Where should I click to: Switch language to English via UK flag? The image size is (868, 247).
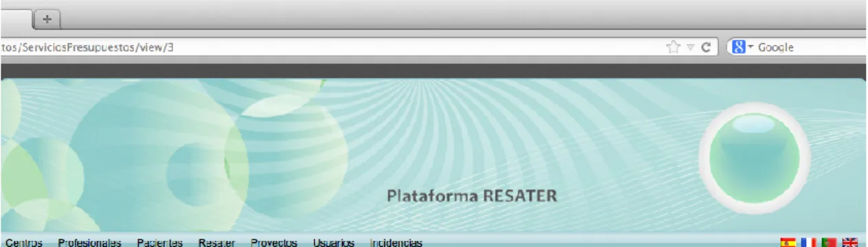tap(850, 242)
